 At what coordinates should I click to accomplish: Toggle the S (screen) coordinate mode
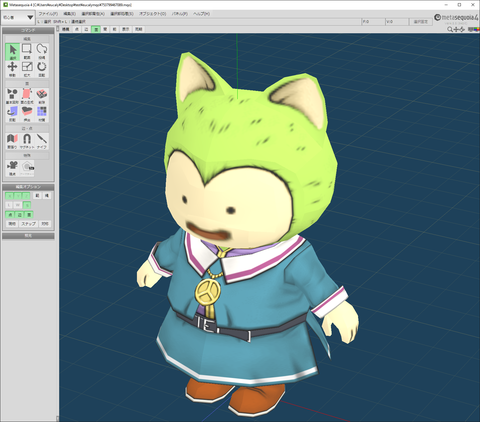(27, 205)
